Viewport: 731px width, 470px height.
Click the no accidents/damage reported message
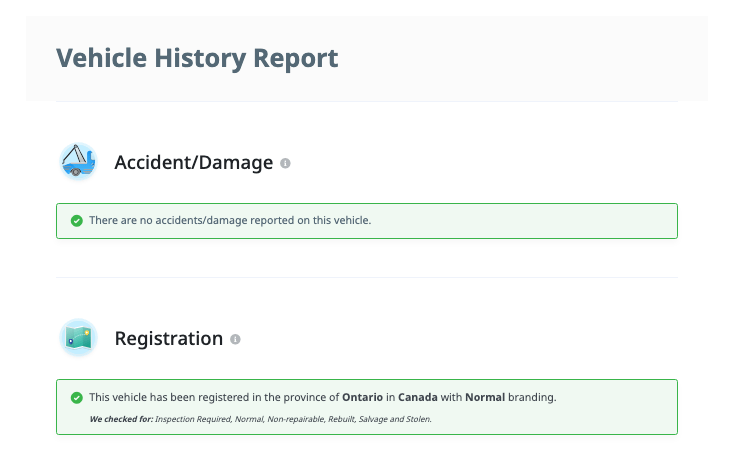tap(230, 220)
